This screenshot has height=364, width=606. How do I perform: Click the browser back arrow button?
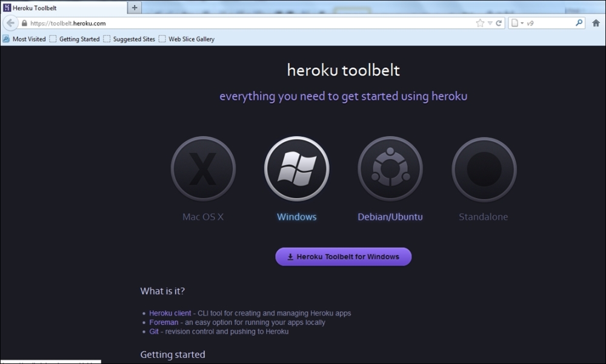click(10, 23)
